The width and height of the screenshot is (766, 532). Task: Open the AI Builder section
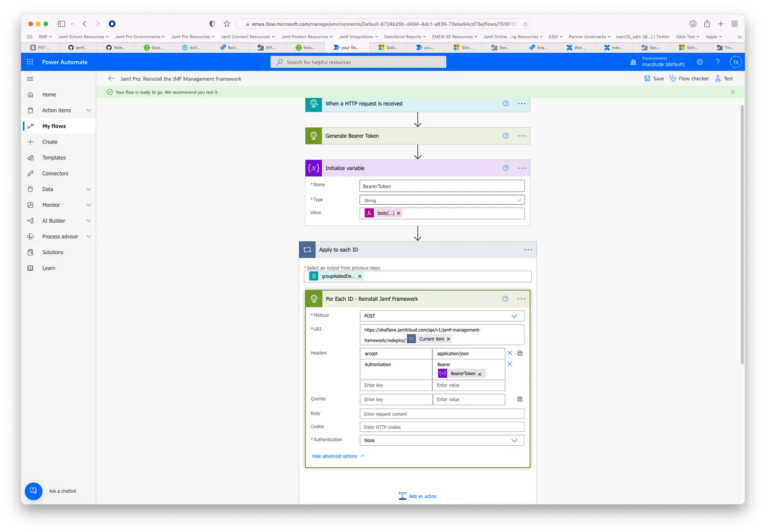click(53, 221)
